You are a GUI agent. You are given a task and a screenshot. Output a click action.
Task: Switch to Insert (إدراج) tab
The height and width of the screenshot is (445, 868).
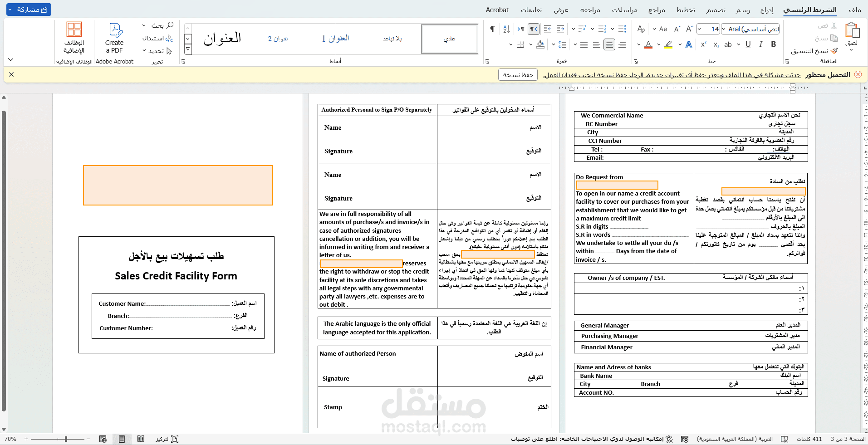(x=767, y=10)
